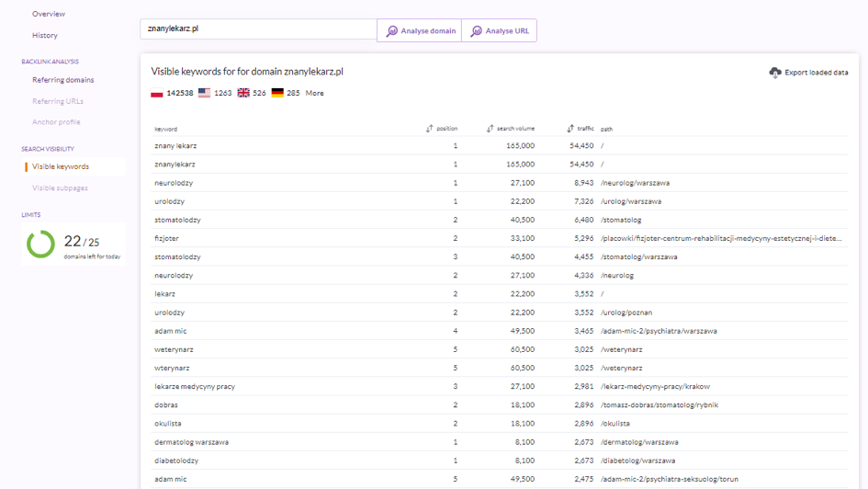This screenshot has width=868, height=489.
Task: Select keyword 'diabetolodzy'
Action: coord(176,461)
